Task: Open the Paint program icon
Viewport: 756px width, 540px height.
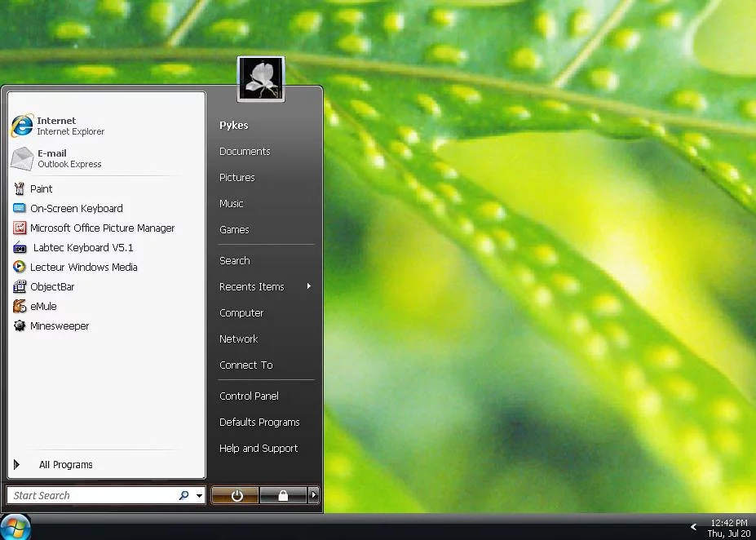Action: click(x=20, y=188)
